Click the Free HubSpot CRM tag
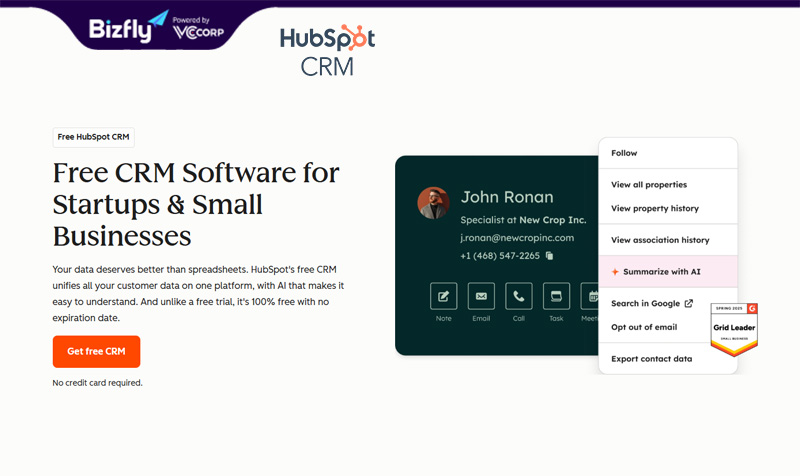This screenshot has width=800, height=476. 93,137
